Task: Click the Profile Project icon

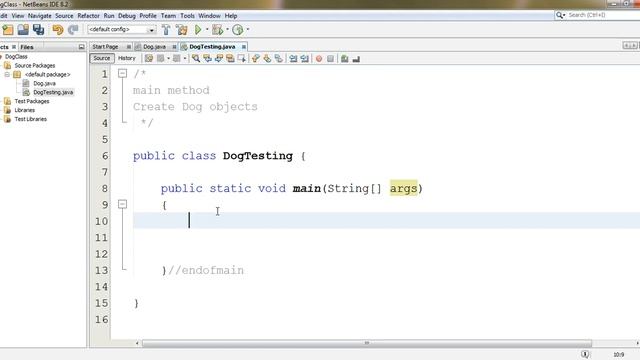Action: coord(238,30)
